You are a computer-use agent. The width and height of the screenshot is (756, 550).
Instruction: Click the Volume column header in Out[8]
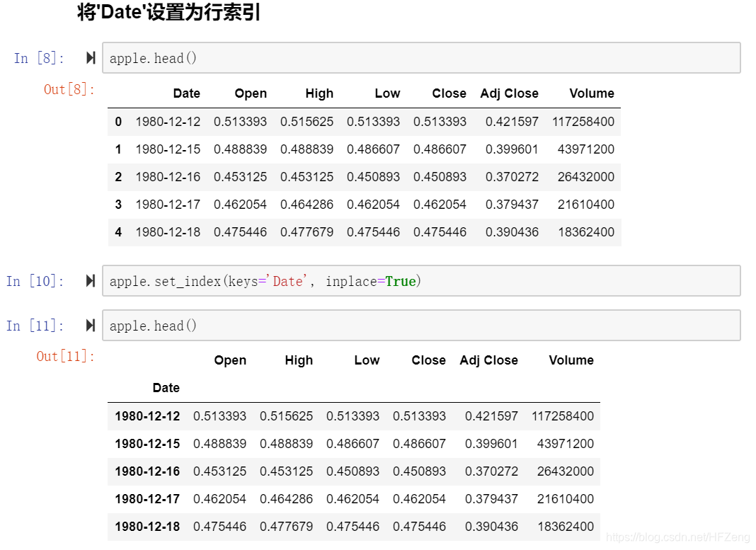(592, 93)
